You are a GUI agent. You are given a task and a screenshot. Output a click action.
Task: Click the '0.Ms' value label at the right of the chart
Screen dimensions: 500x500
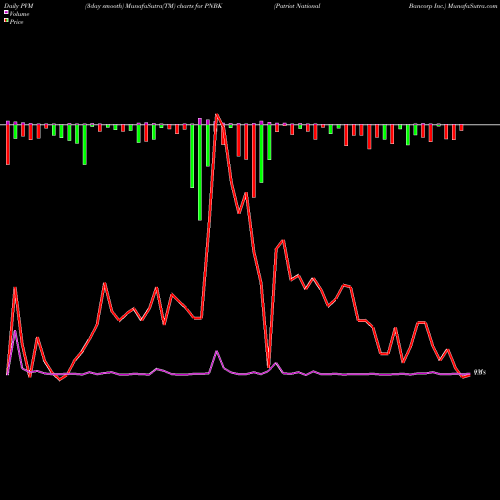480,372
